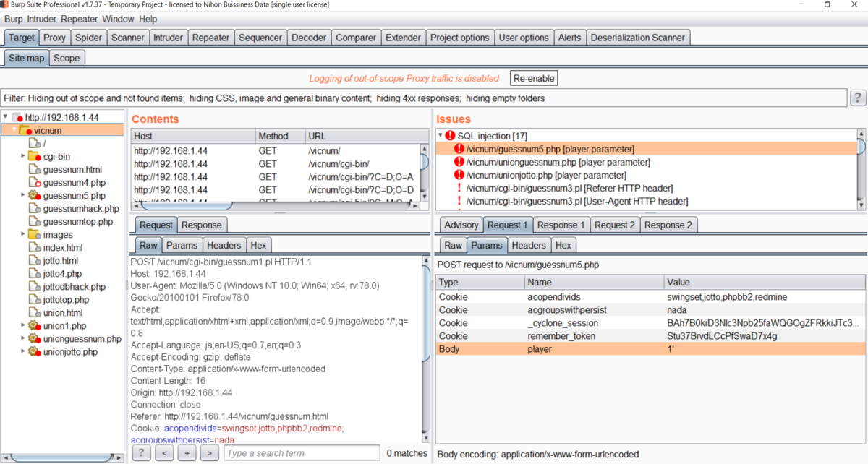This screenshot has width=868, height=464.
Task: Select the remember_token cookie row
Action: (x=650, y=336)
